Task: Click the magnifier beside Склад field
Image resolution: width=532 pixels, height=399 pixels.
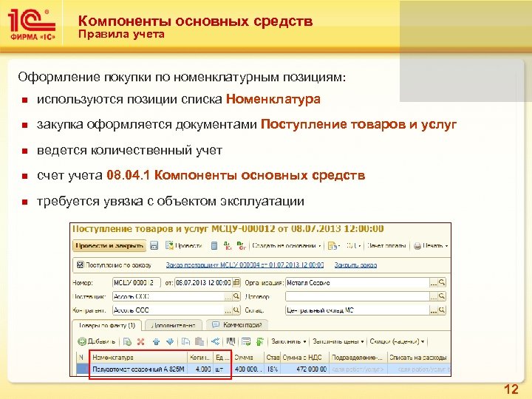Action: pos(442,310)
